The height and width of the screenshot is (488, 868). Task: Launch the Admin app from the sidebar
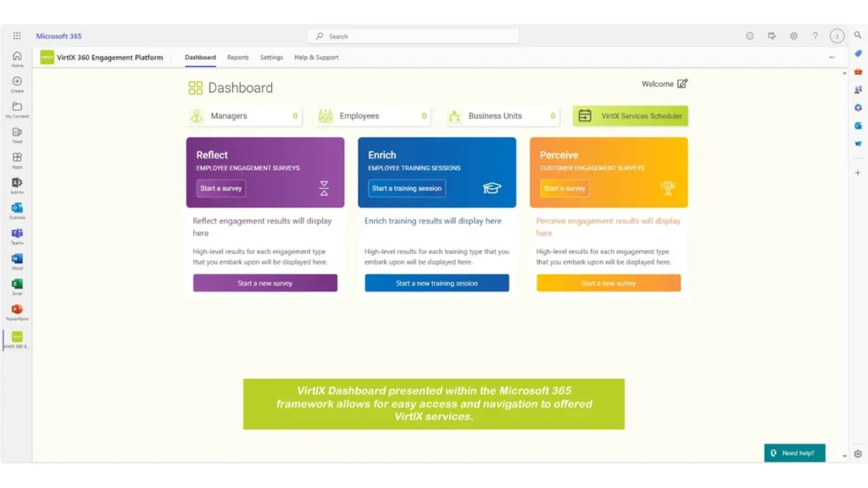[x=17, y=184]
